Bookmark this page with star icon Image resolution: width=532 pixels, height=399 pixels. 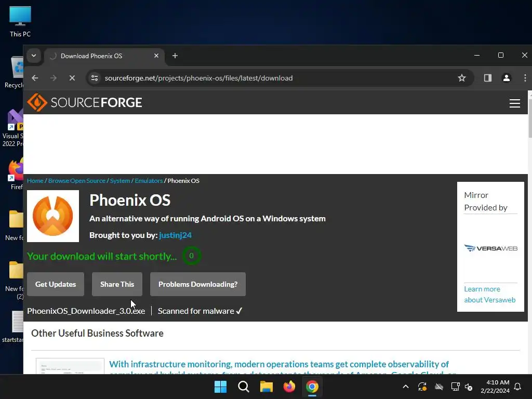pos(461,78)
